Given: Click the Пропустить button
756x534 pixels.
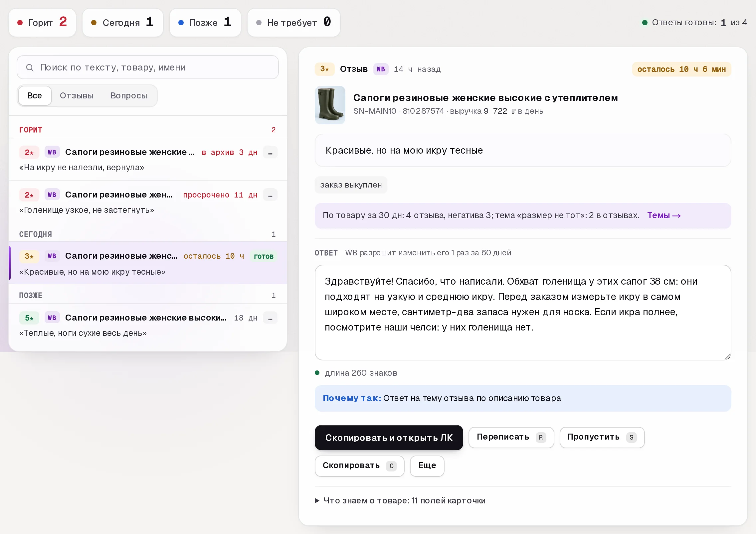Looking at the screenshot, I should click(602, 438).
